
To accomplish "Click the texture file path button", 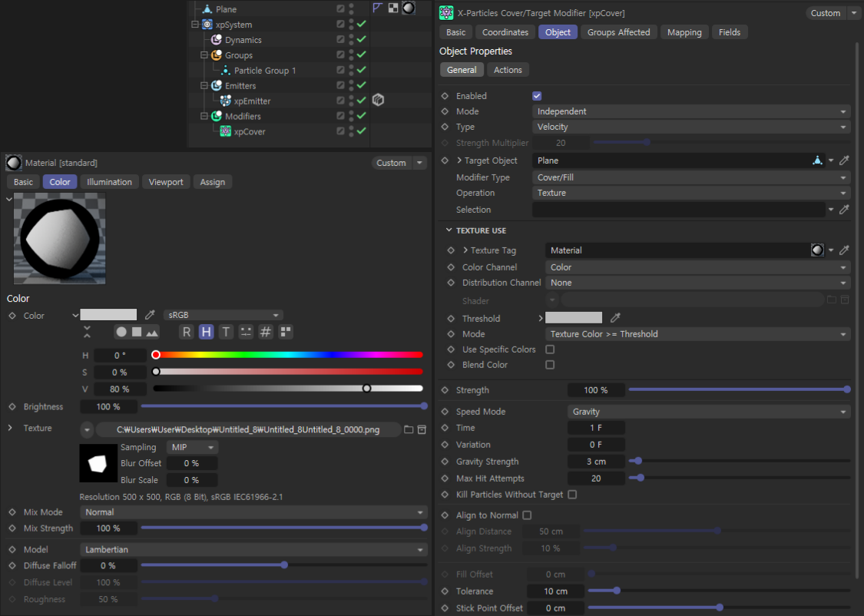I will click(x=247, y=429).
